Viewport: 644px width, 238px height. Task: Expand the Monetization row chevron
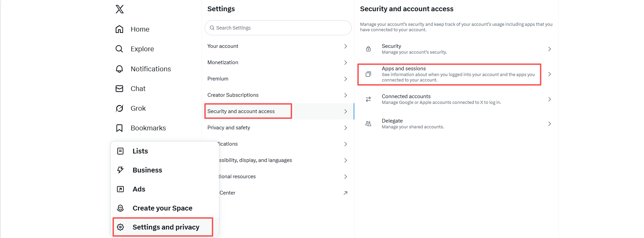tap(345, 62)
